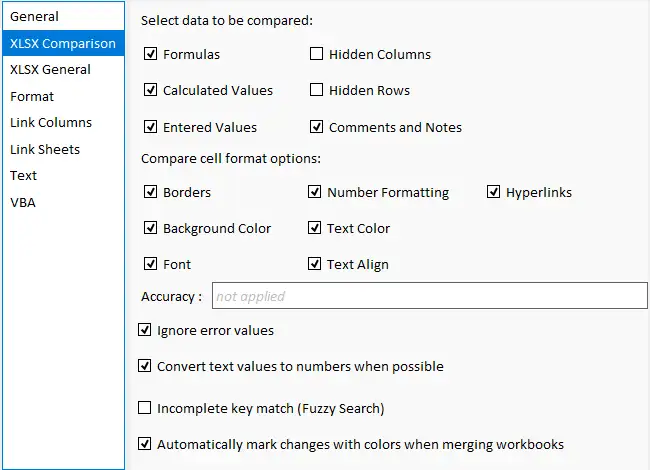Screen dimensions: 650x470
Task: Disable the Hyperlinks checkbox
Action: click(x=493, y=191)
